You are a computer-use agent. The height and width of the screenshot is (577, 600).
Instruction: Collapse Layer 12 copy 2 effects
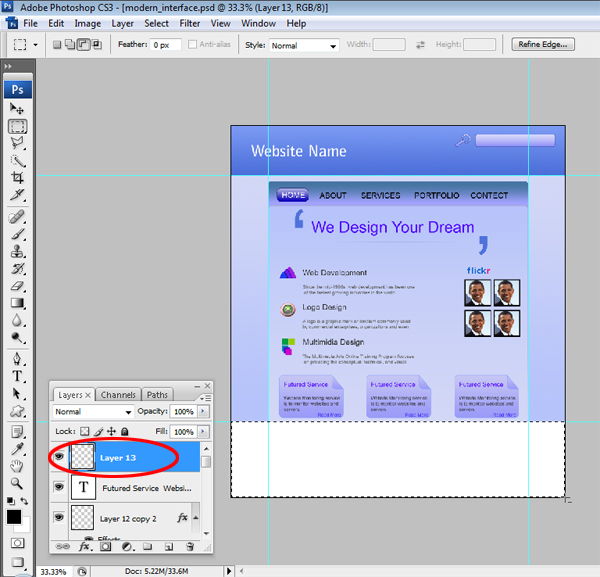point(196,518)
